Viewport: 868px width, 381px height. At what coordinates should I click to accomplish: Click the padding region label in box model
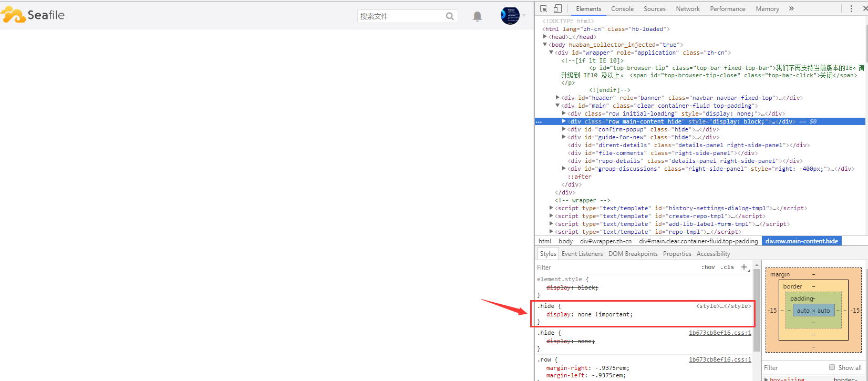(x=802, y=298)
